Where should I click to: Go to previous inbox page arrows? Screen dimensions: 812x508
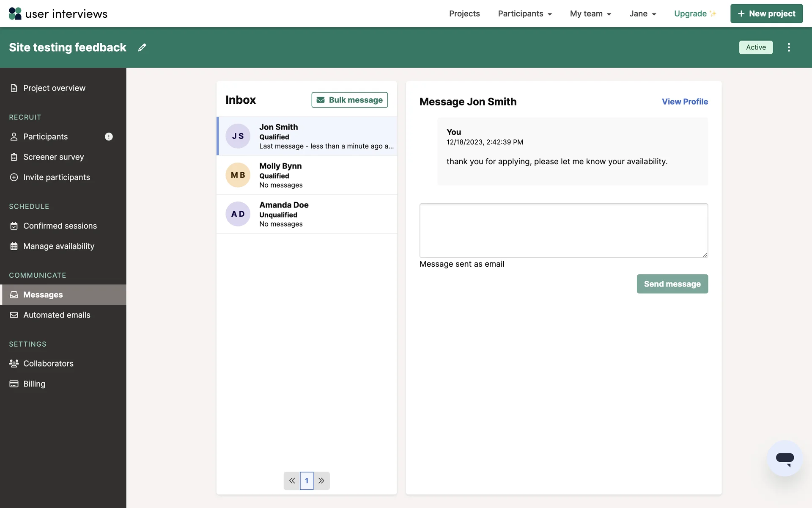point(292,481)
